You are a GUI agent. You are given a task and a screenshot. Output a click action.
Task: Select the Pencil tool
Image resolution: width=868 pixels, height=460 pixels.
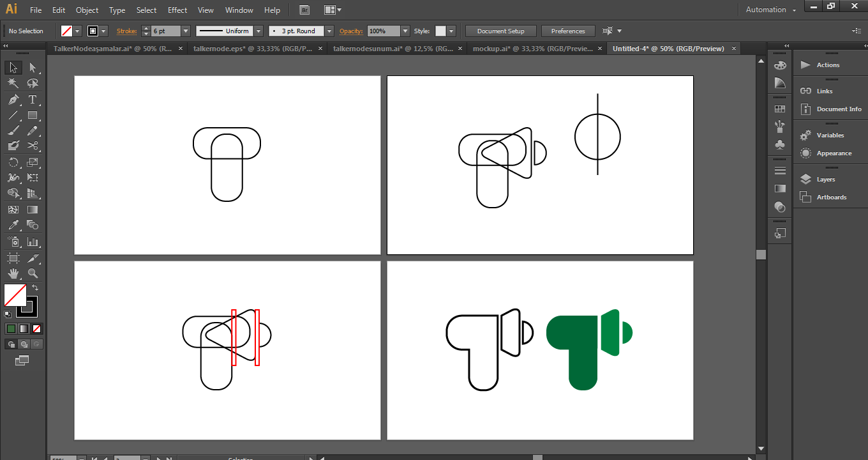(x=33, y=130)
